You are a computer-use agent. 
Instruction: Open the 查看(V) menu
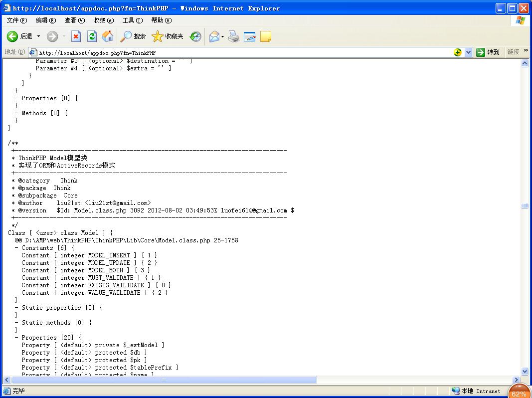[75, 20]
